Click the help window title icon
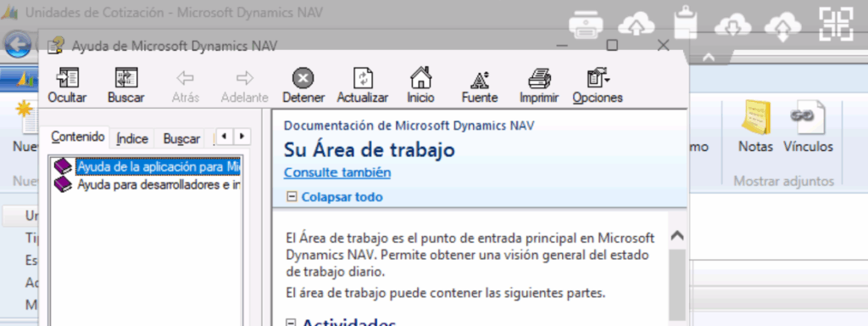The width and height of the screenshot is (868, 326). 55,46
